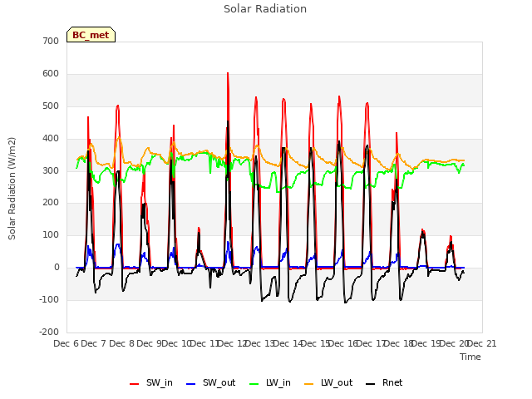The height and width of the screenshot is (399, 532).
Task: Click the red SW_in legend color marker
Action: [135, 384]
